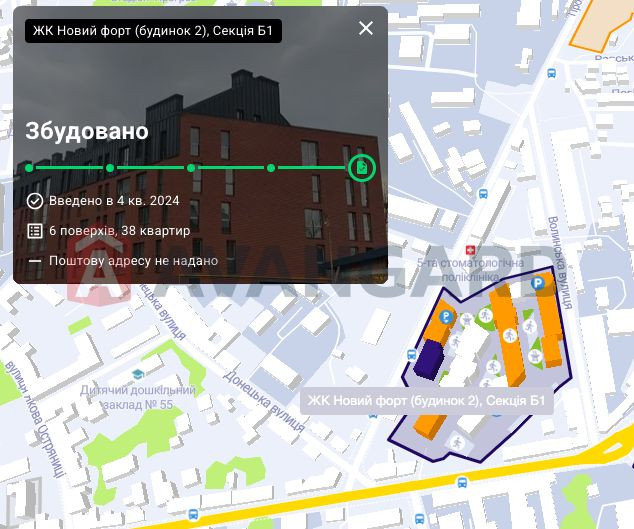This screenshot has width=634, height=529.
Task: Click the dash icon beside 'Поштову адресу не надано'
Action: point(35,261)
